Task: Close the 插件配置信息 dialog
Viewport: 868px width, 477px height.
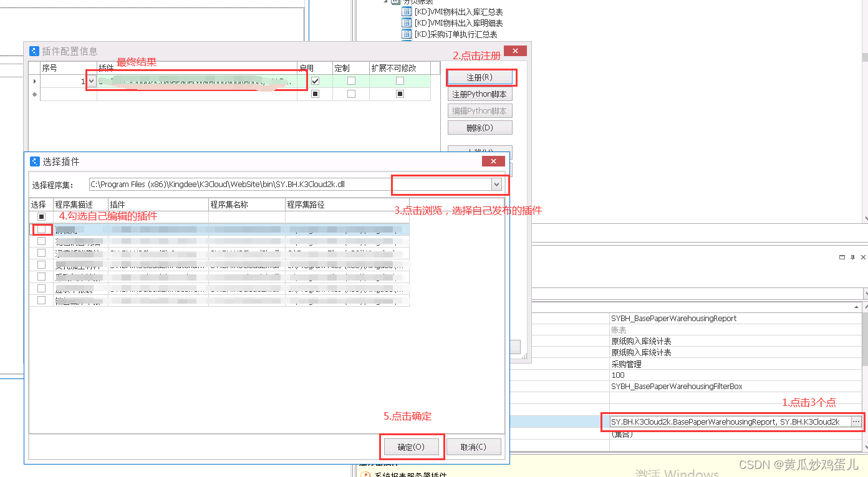Action: tap(514, 51)
